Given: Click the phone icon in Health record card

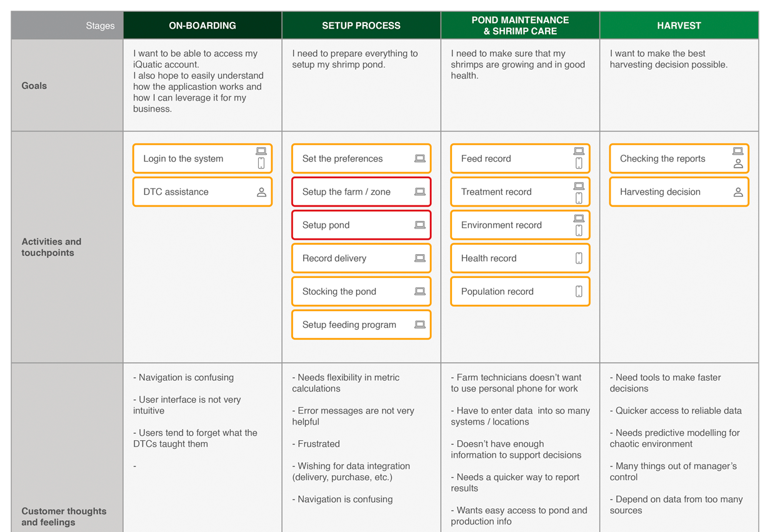Looking at the screenshot, I should [579, 259].
